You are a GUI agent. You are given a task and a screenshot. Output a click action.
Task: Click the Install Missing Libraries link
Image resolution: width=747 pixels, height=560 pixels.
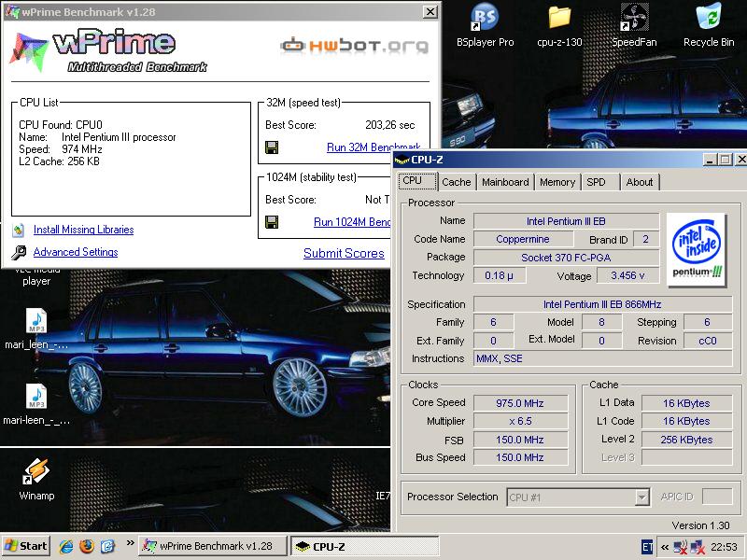tap(83, 230)
